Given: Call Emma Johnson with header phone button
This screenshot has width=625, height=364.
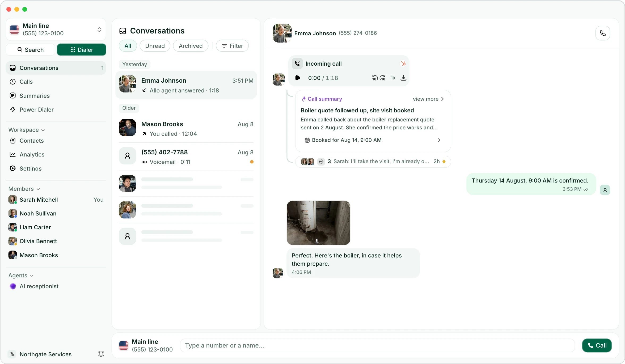Looking at the screenshot, I should tap(603, 33).
